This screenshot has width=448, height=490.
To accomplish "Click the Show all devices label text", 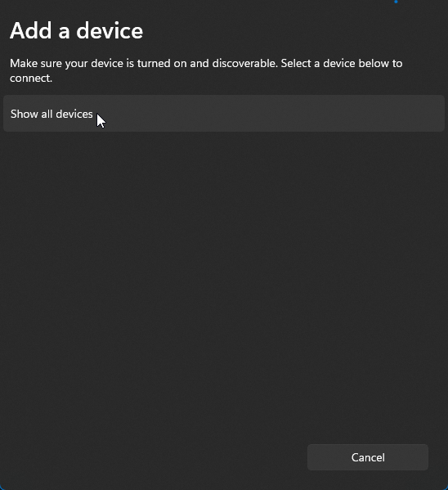I will pyautogui.click(x=52, y=114).
